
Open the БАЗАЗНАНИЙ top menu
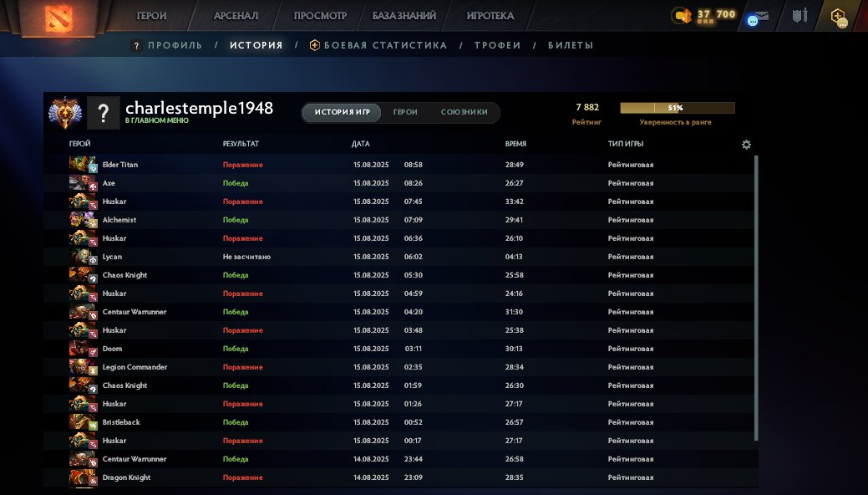(404, 16)
